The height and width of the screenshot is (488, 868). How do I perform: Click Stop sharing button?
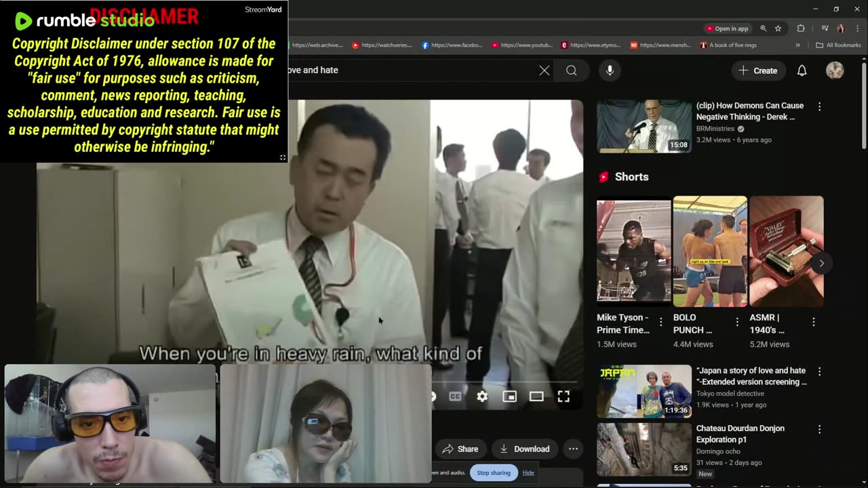coord(494,472)
